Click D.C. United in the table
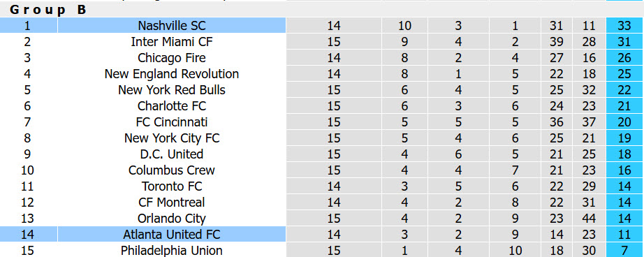 pyautogui.click(x=172, y=154)
